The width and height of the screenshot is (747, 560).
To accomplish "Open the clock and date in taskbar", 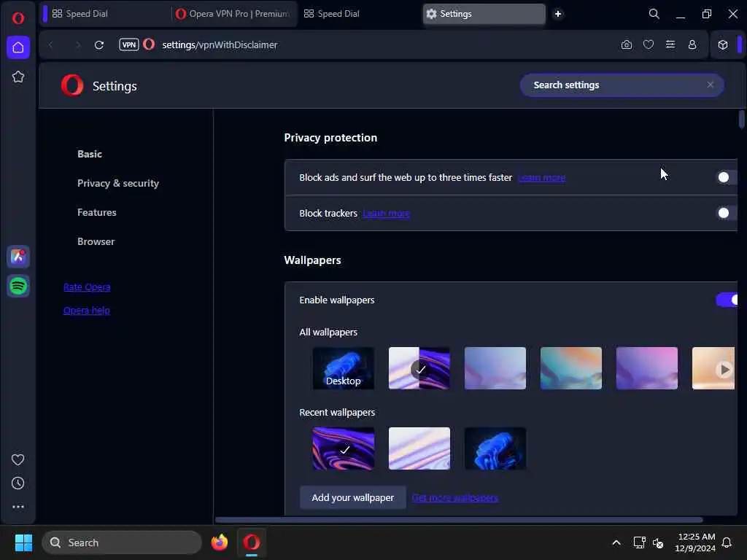I will point(695,542).
